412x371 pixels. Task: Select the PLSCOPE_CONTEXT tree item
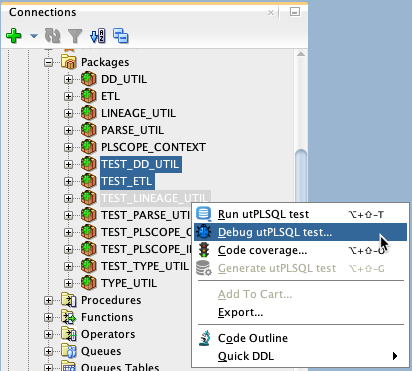coord(153,147)
